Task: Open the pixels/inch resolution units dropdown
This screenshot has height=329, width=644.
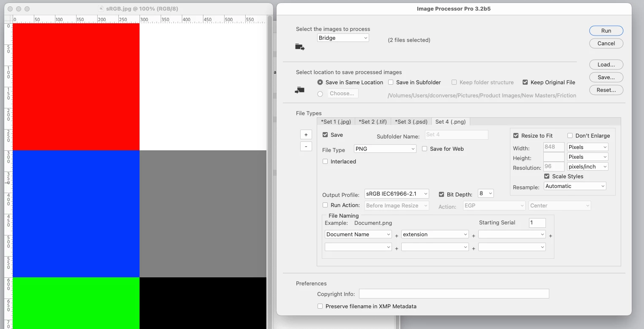Action: pos(587,166)
